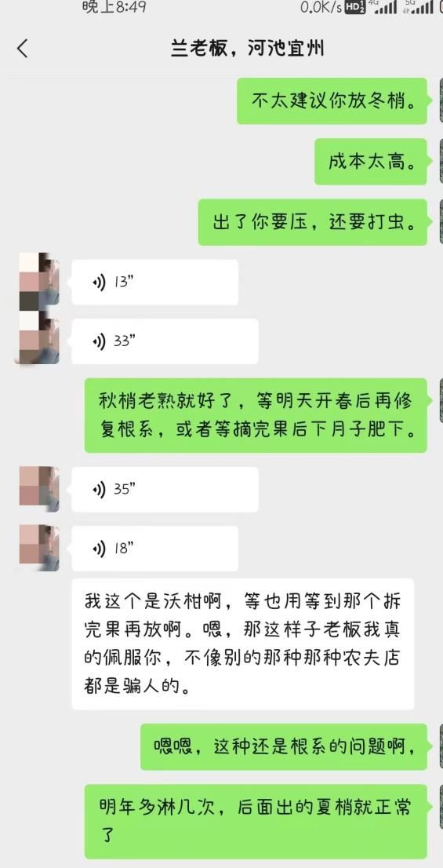Select the message 不太建议你放冬梢。
The width and height of the screenshot is (443, 868).
(332, 100)
